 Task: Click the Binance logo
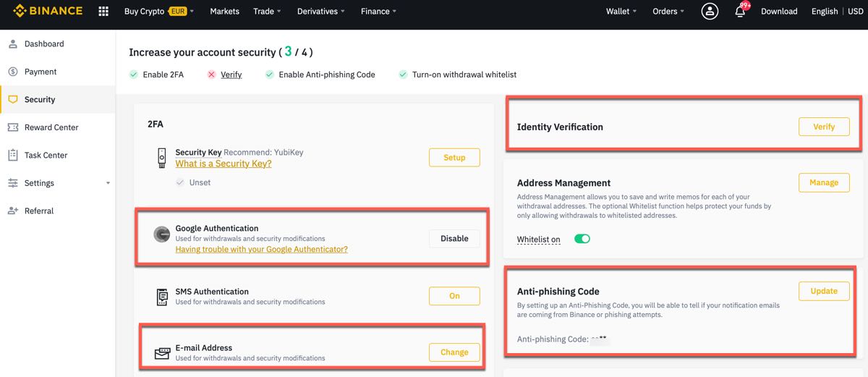coord(48,12)
